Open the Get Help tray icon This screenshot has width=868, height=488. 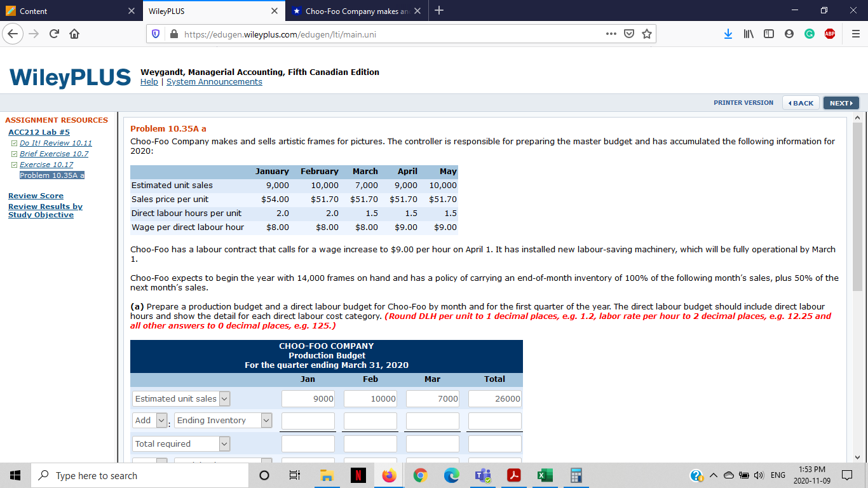tap(697, 475)
